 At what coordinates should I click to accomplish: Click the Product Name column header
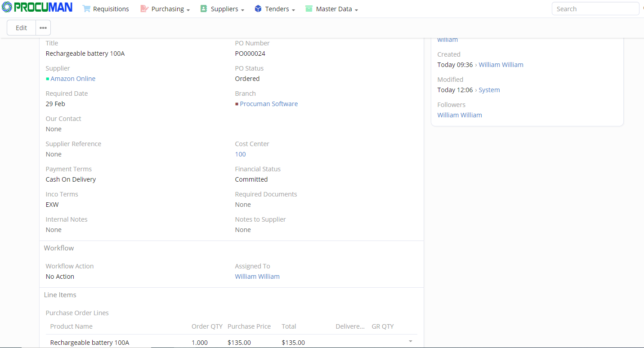(72, 326)
